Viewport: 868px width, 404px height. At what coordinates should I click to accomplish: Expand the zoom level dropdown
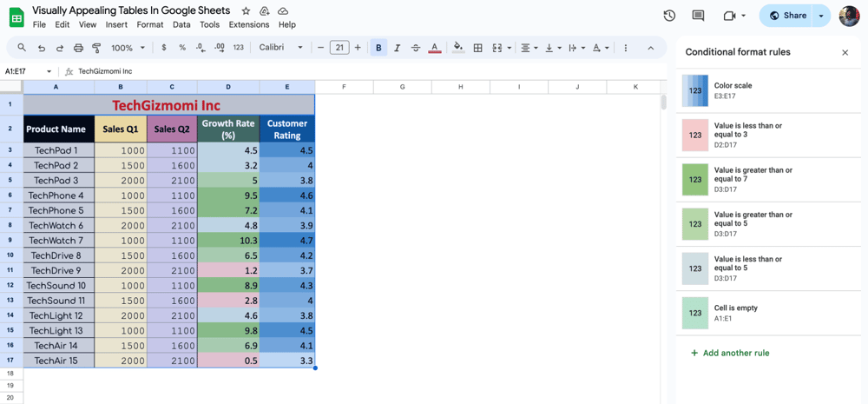coord(128,48)
